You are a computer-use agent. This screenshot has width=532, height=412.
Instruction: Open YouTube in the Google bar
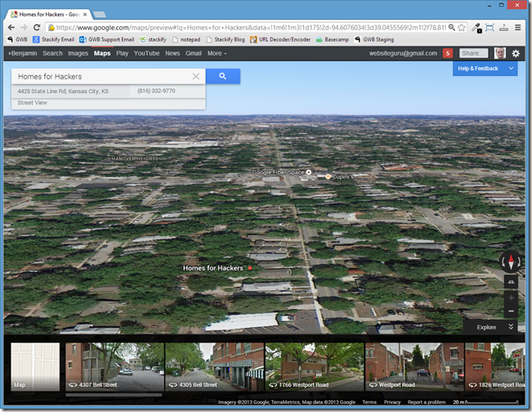[x=146, y=53]
